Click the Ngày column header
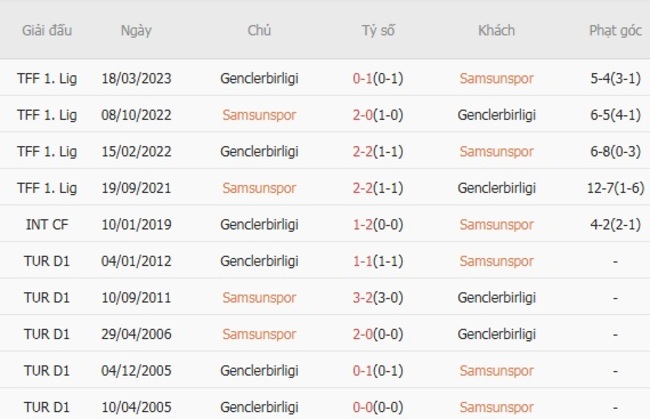Screen dimensions: 650x419 click(136, 30)
